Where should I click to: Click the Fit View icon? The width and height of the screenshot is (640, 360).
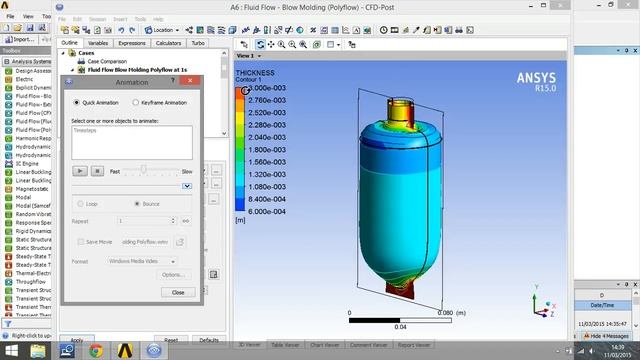(x=303, y=44)
